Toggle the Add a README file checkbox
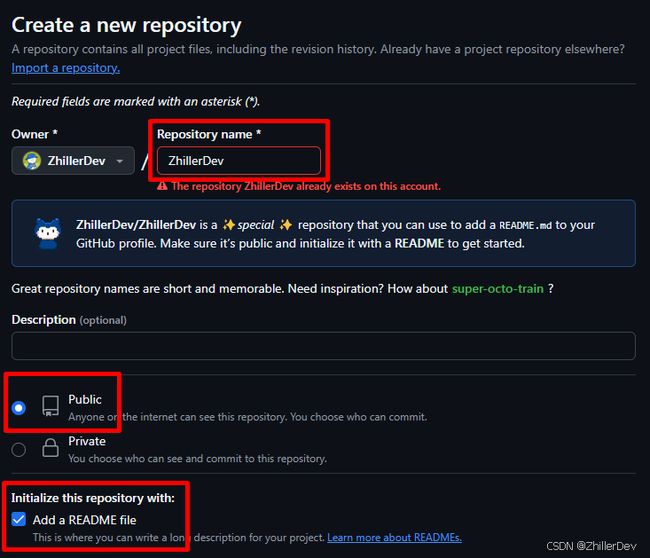The height and width of the screenshot is (558, 650). tap(19, 519)
